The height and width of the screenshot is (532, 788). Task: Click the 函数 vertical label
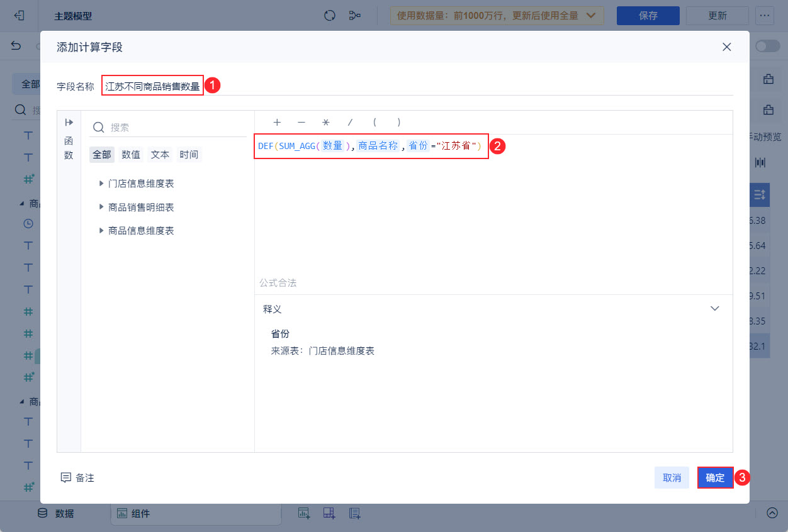pyautogui.click(x=69, y=148)
